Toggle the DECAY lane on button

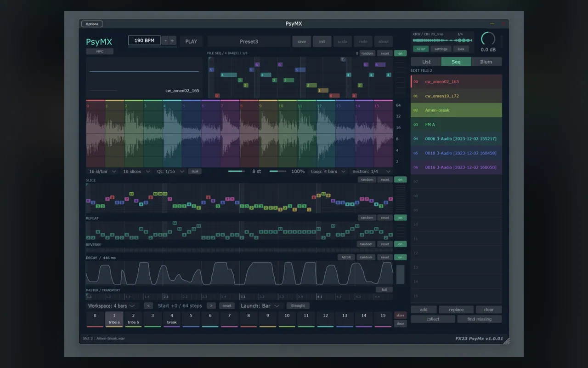click(x=400, y=257)
